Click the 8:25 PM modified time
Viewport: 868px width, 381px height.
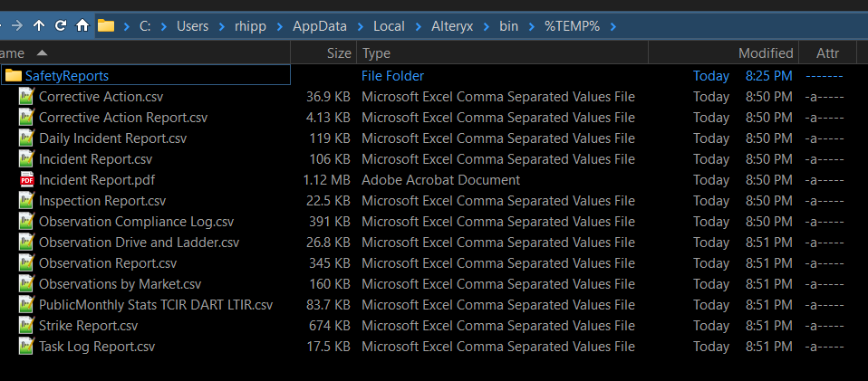[769, 76]
